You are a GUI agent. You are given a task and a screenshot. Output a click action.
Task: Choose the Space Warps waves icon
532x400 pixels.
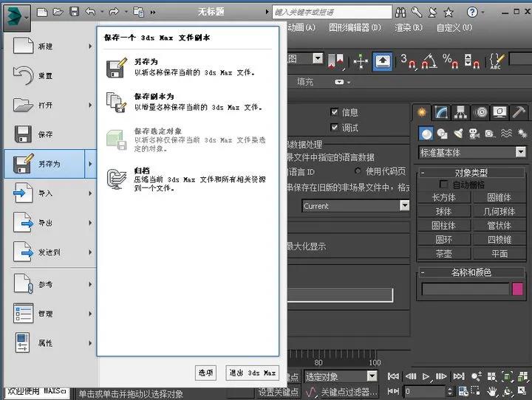tap(506, 134)
